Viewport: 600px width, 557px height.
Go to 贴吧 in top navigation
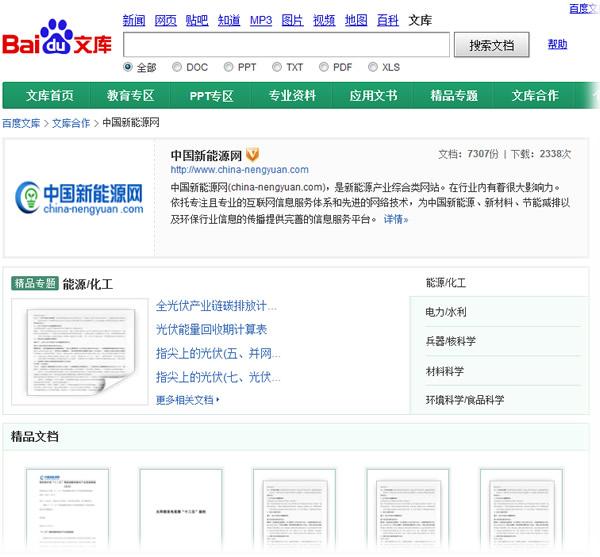[197, 20]
